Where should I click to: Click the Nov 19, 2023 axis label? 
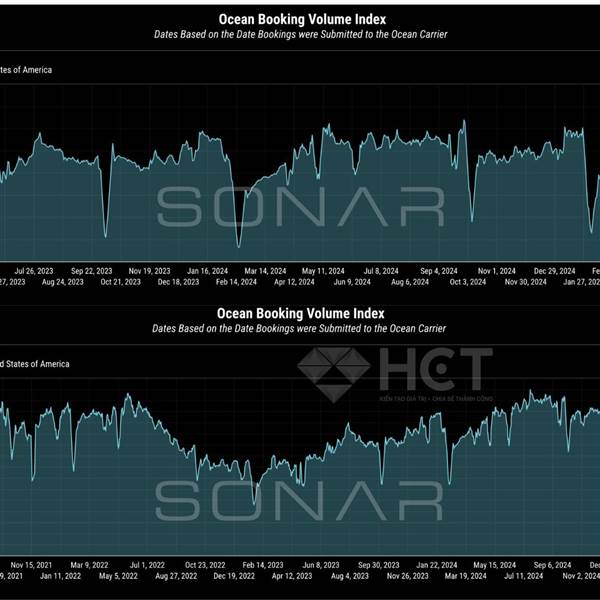click(x=150, y=271)
